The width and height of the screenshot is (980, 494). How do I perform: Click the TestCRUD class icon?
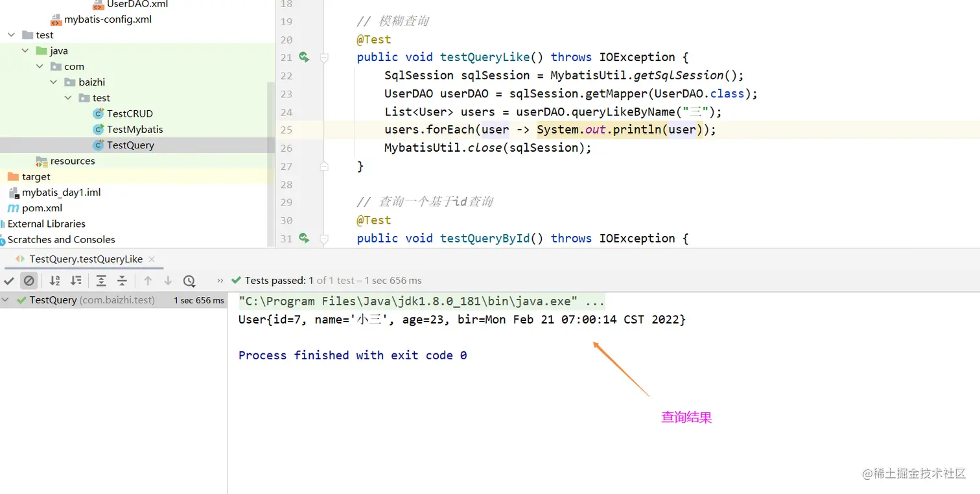tap(99, 113)
